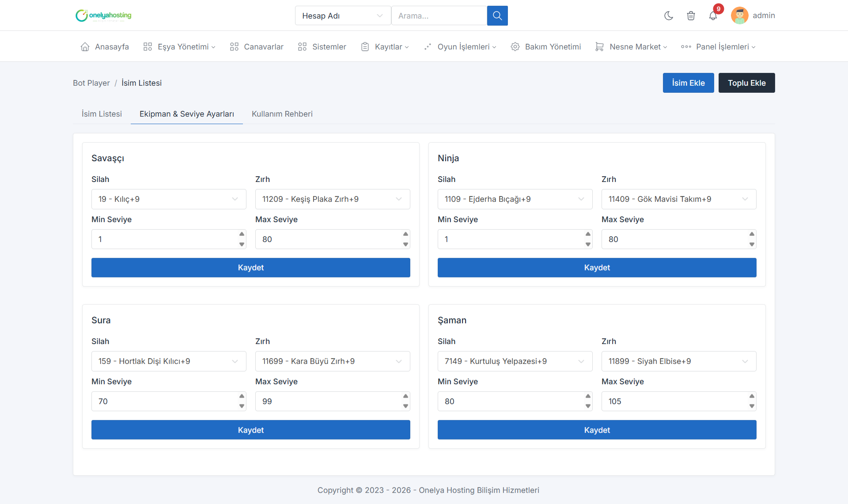Image resolution: width=848 pixels, height=504 pixels.
Task: Save Savaşçı settings with Kaydet
Action: (251, 268)
